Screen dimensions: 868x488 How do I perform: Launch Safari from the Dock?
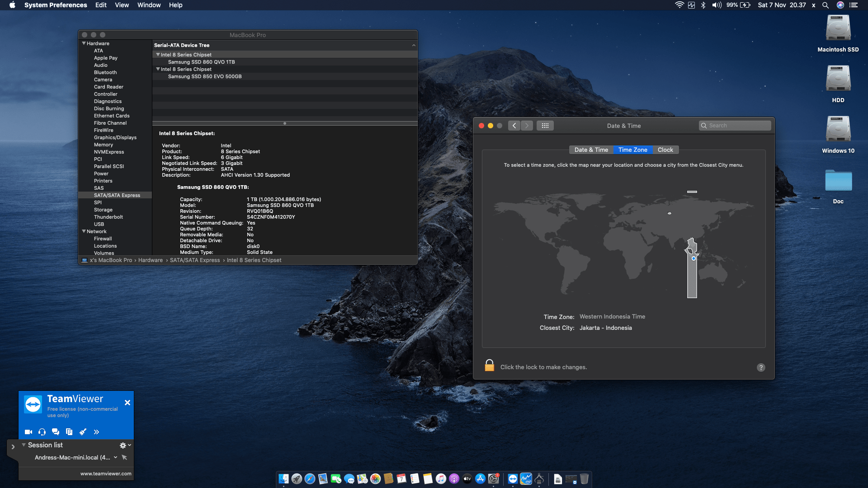click(309, 479)
